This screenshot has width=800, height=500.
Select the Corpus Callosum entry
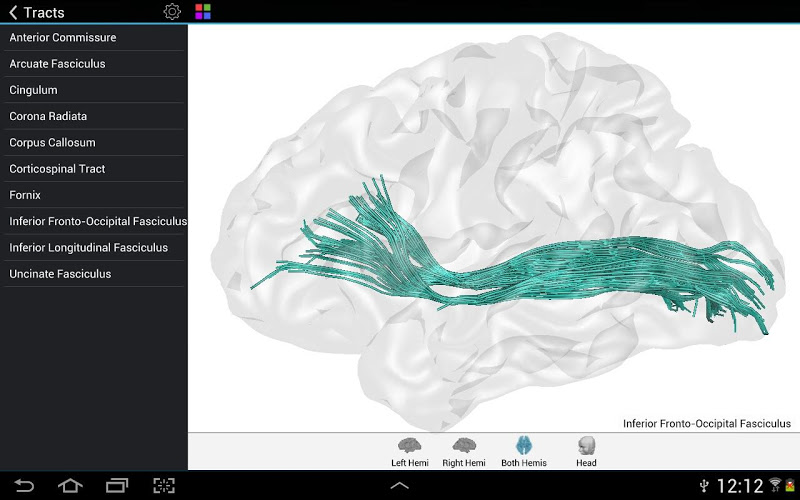point(53,143)
